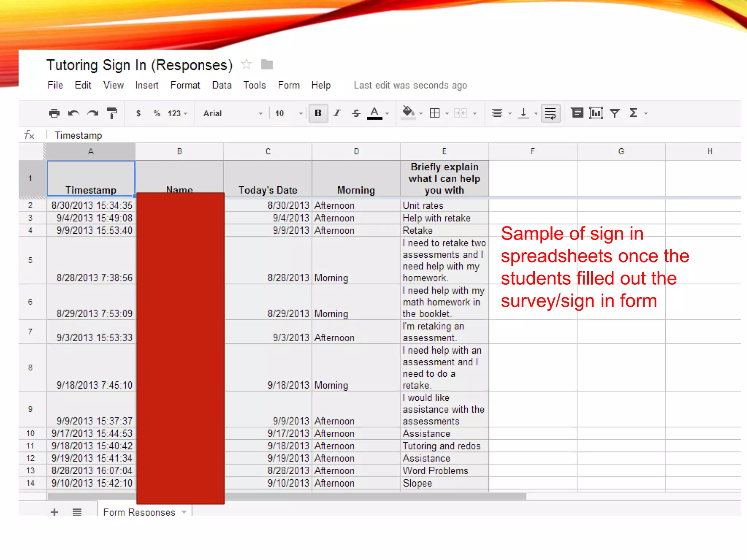Open the text color A icon
Image resolution: width=747 pixels, height=560 pixels.
375,113
